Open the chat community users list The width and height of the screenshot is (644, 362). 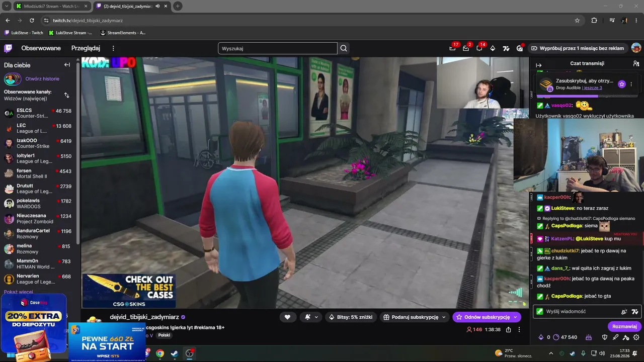click(x=636, y=64)
